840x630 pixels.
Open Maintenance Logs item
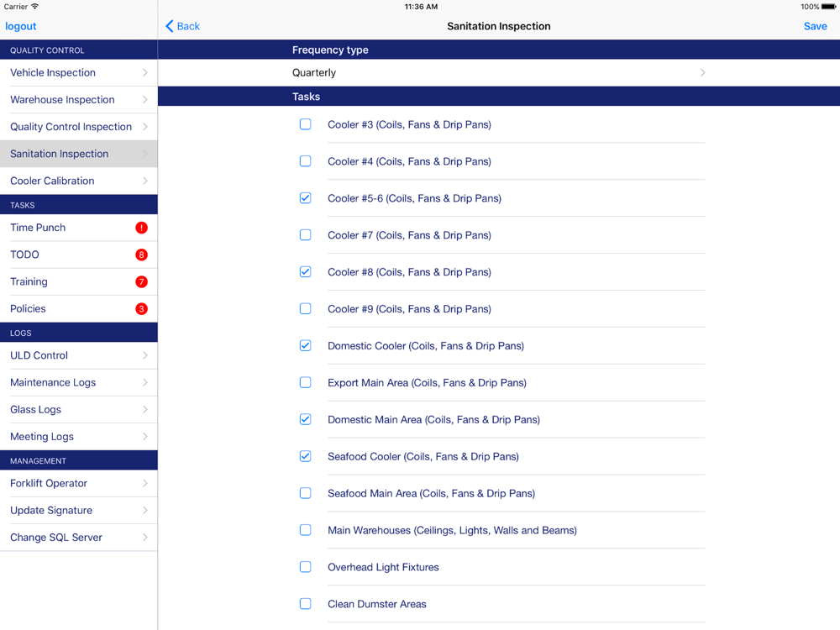79,382
